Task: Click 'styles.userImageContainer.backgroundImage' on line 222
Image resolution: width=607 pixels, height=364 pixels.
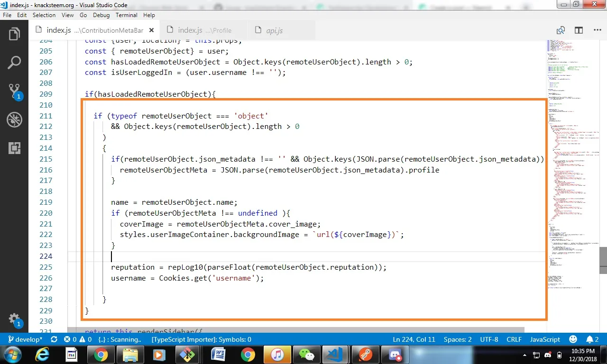Action: (210, 235)
